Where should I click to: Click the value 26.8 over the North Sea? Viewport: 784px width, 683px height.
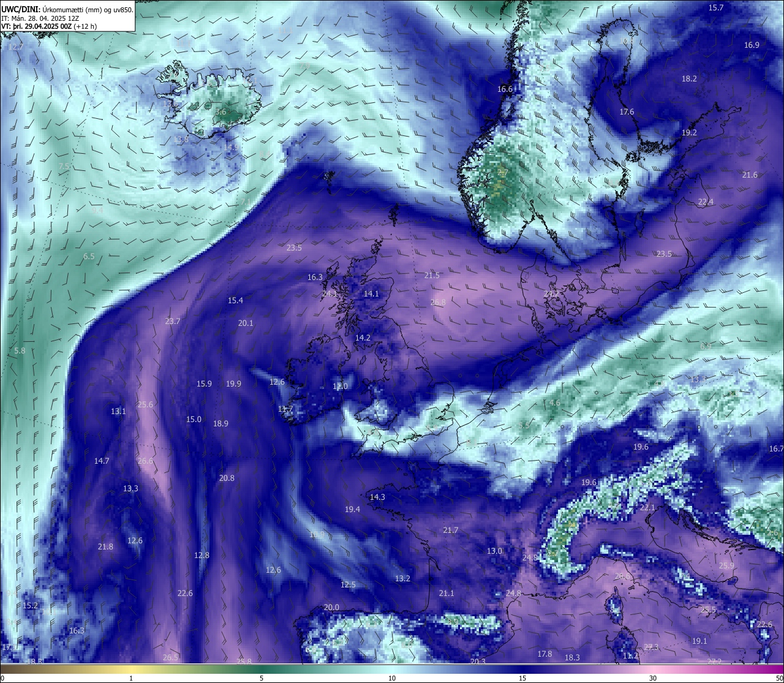[x=438, y=302]
